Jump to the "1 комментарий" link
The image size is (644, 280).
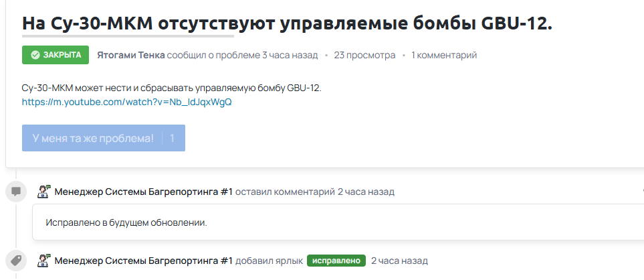click(444, 55)
